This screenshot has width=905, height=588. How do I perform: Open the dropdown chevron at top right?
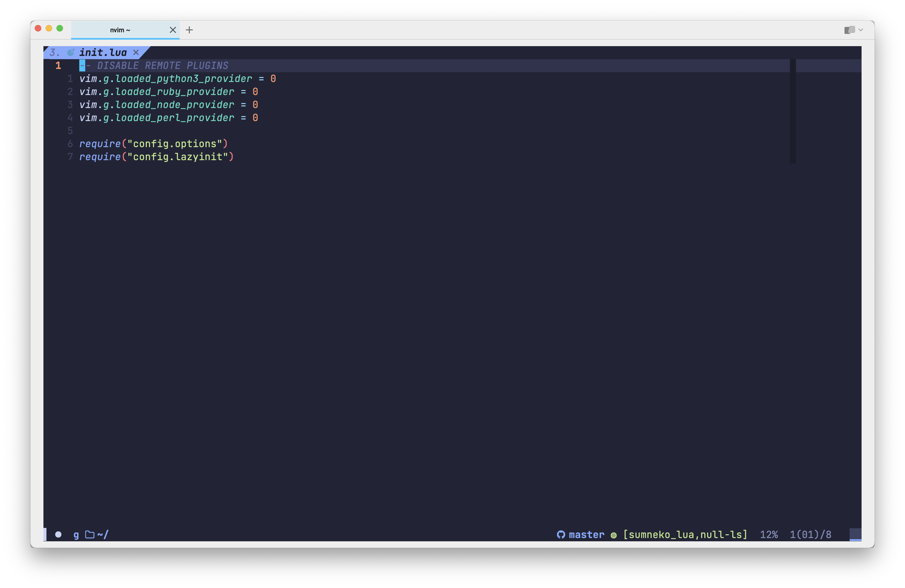861,29
